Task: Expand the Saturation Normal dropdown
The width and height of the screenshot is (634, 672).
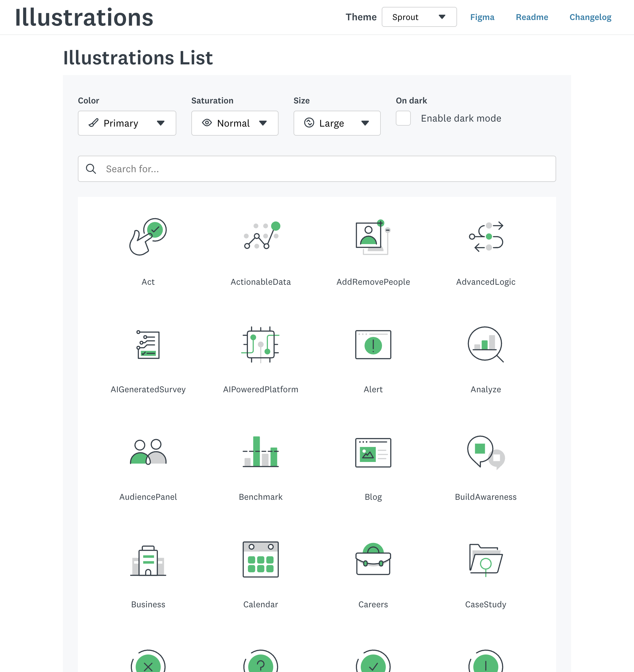Action: tap(235, 123)
